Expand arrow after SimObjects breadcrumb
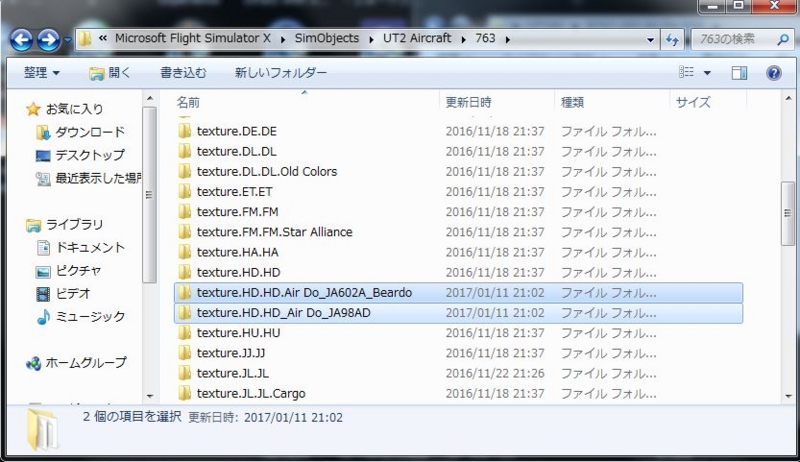800x462 pixels. (x=371, y=39)
